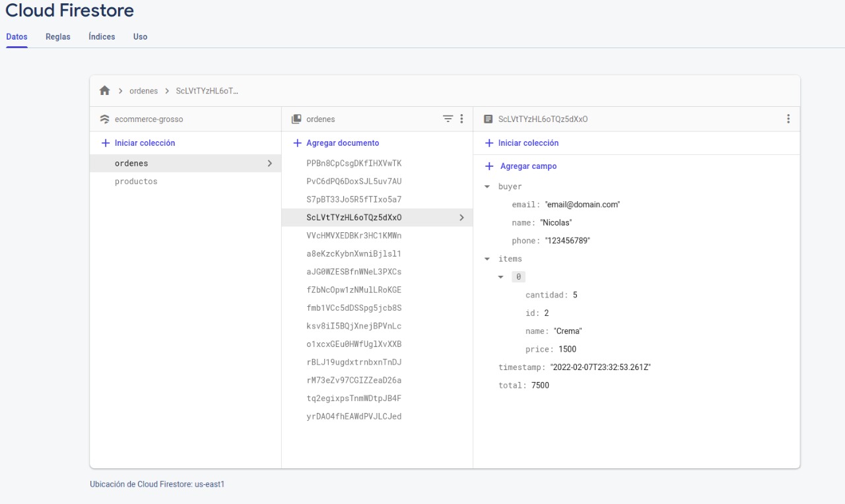Collapse the items array field
Viewport: 845px width, 504px height.
tap(487, 259)
